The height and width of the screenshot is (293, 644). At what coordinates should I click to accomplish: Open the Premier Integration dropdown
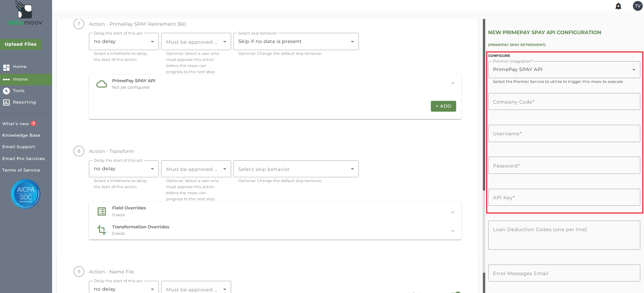pyautogui.click(x=564, y=70)
